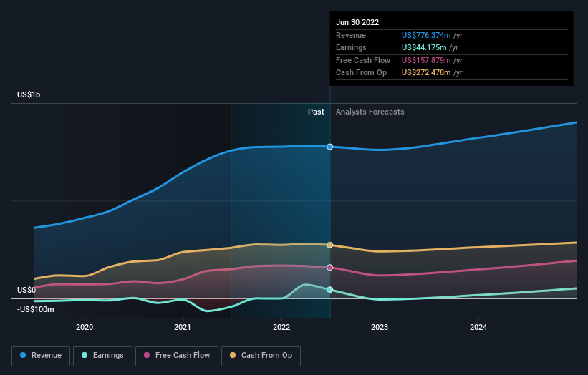Click the -US$100m y-axis label
The height and width of the screenshot is (375, 588).
(x=35, y=309)
